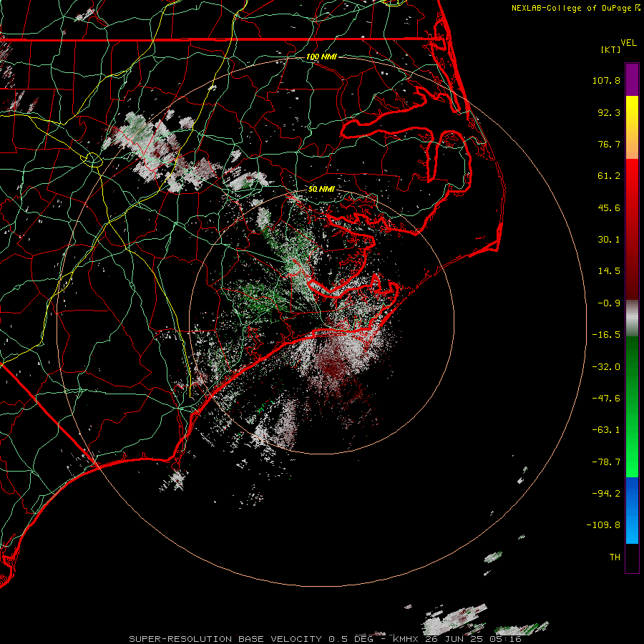Click the -32.0 legend value
Screen dimensions: 644x644
606,367
